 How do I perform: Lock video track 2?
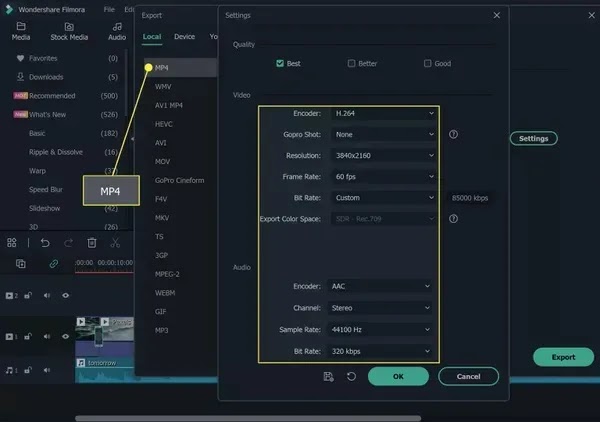click(28, 295)
